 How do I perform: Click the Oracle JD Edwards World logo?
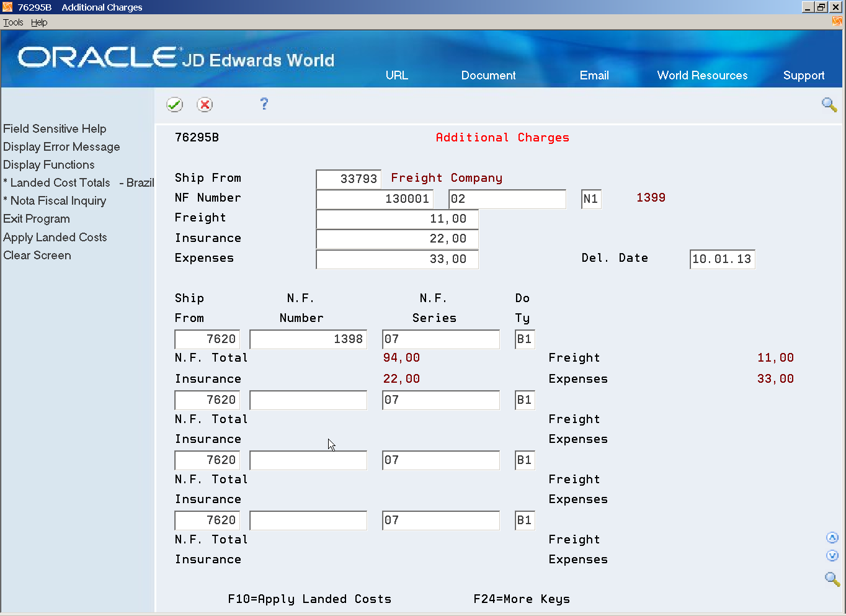tap(176, 58)
